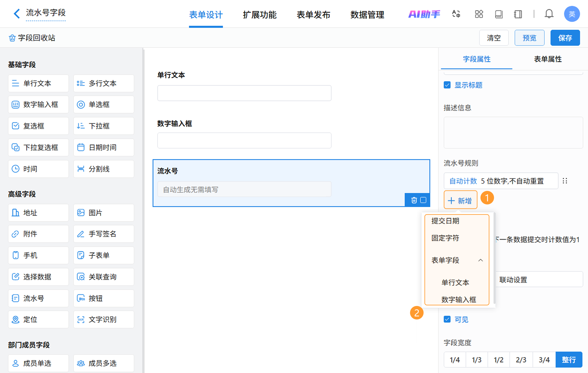
Task: Click the 预览 button
Action: pyautogui.click(x=529, y=38)
